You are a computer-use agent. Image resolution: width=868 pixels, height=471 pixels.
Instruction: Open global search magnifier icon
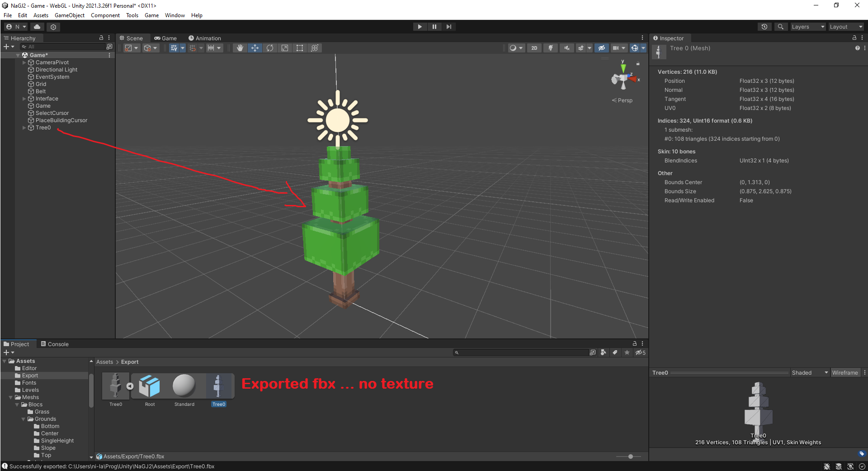click(x=780, y=27)
